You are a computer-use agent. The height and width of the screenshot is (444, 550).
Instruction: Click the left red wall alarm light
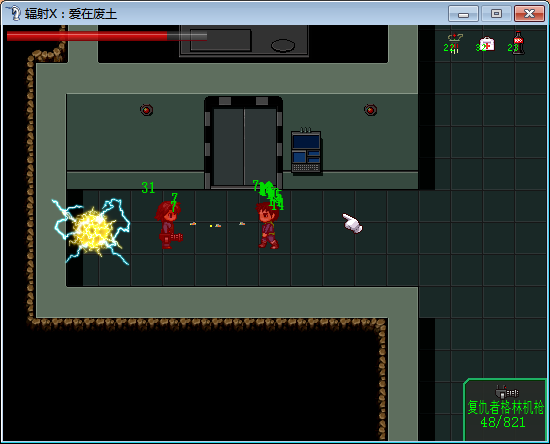(x=146, y=110)
